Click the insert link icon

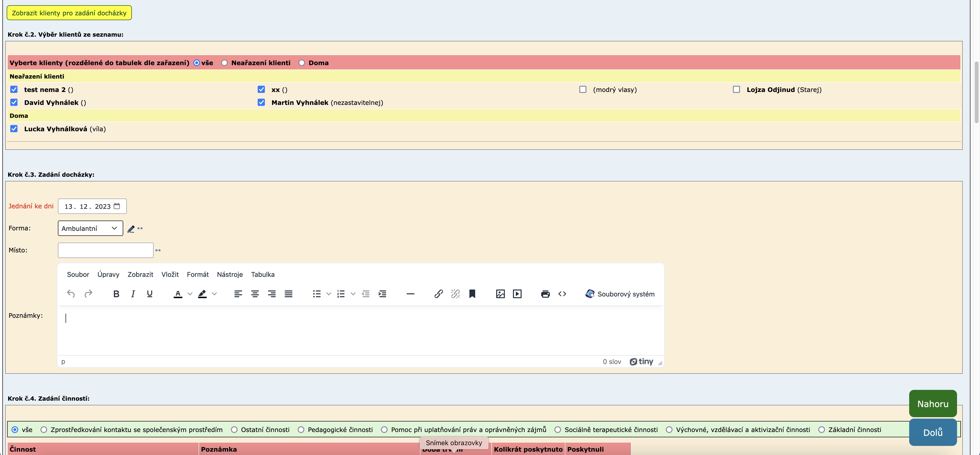[x=438, y=294]
